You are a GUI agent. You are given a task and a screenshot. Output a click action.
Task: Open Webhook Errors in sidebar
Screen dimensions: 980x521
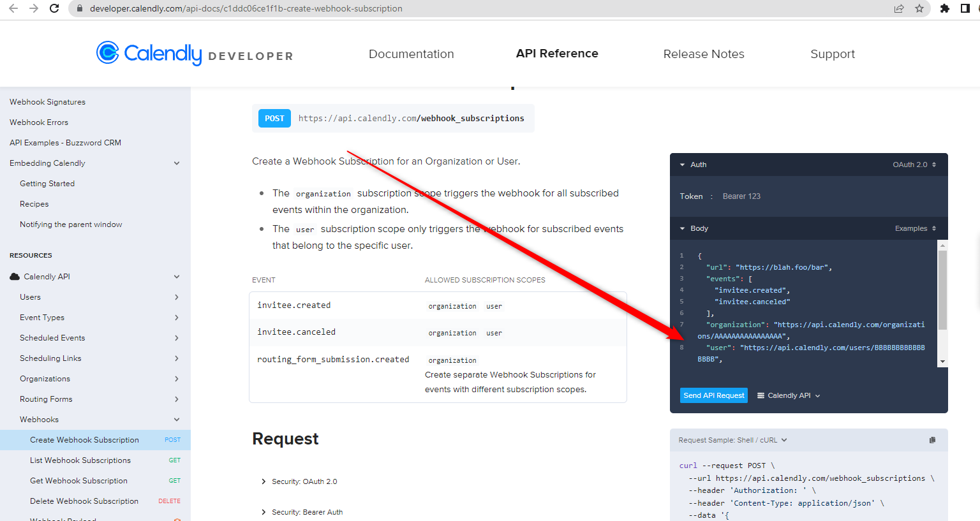(39, 122)
